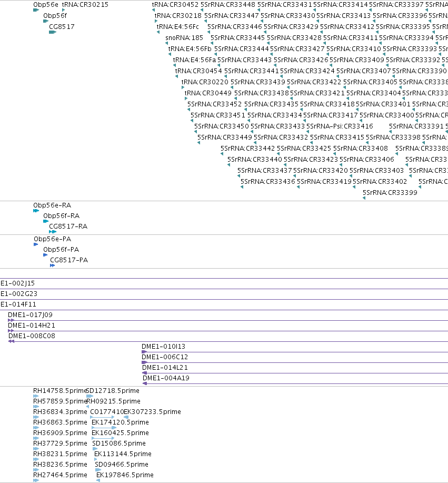Click the Obp56e-PA protein label
448x483 pixels.
[52, 239]
